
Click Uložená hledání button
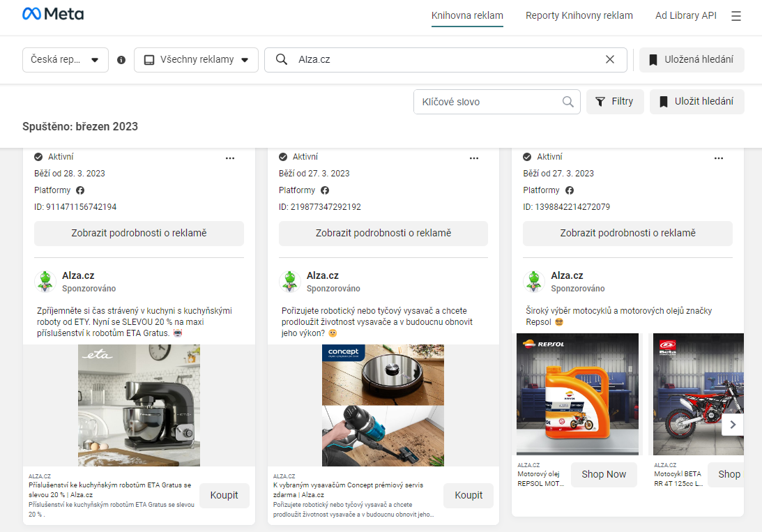click(691, 60)
